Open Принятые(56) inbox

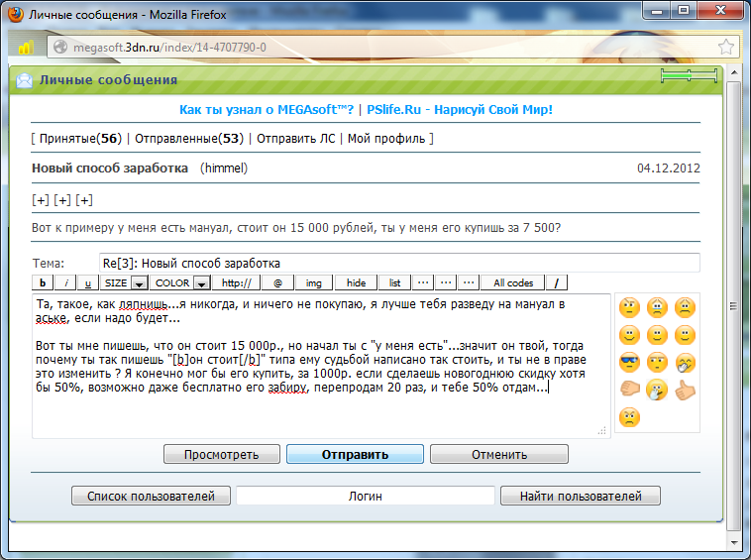[80, 139]
